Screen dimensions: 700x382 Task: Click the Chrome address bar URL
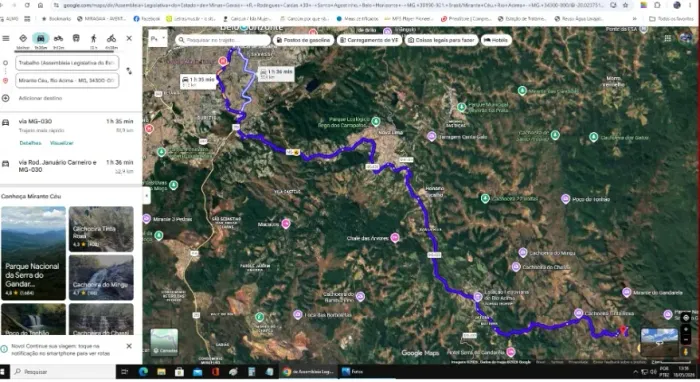(333, 5)
